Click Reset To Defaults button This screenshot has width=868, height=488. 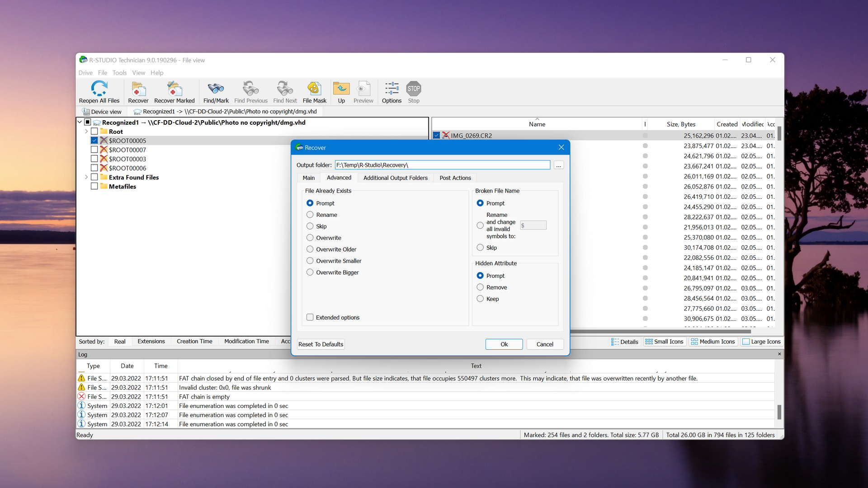[321, 344]
